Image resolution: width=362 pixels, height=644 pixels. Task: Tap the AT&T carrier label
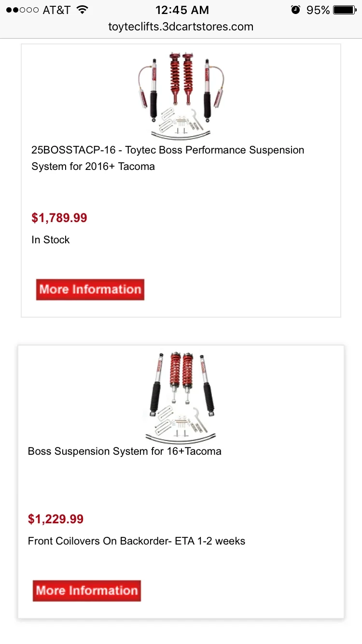(x=57, y=10)
